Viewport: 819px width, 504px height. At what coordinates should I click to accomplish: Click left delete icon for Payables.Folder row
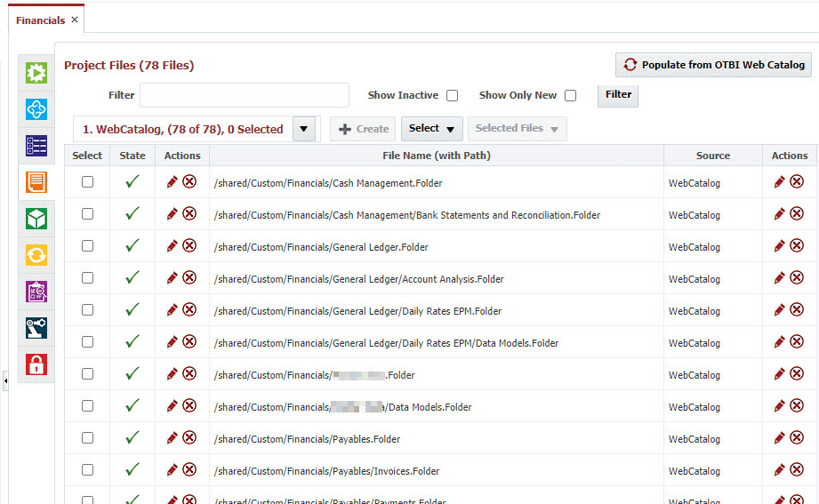tap(189, 437)
